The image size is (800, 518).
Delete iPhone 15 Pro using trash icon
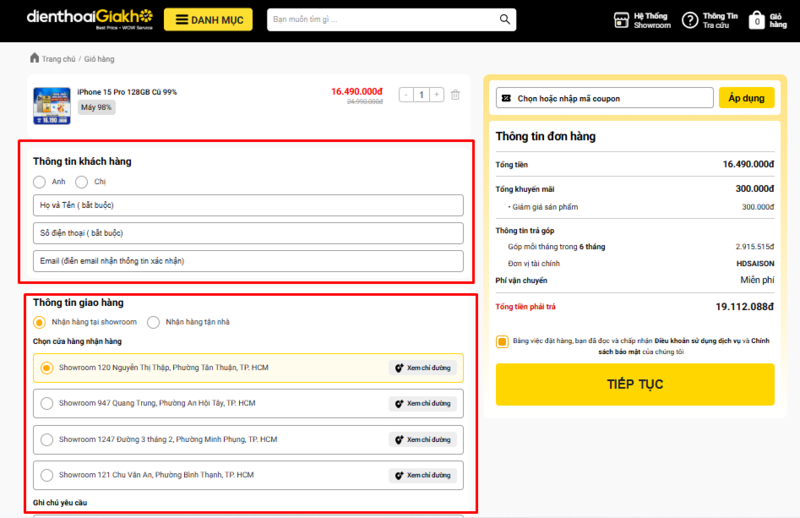pos(456,95)
